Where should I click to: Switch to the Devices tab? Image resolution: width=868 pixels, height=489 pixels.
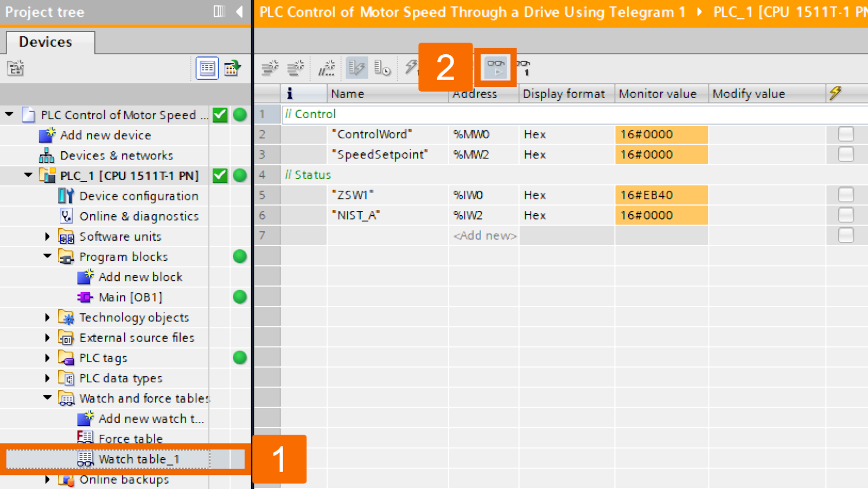point(45,42)
